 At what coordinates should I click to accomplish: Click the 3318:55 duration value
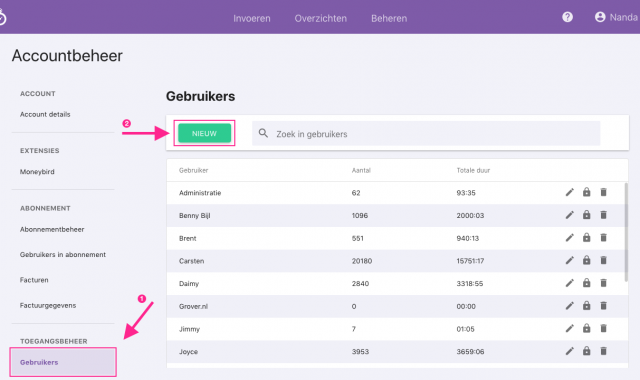pyautogui.click(x=470, y=284)
